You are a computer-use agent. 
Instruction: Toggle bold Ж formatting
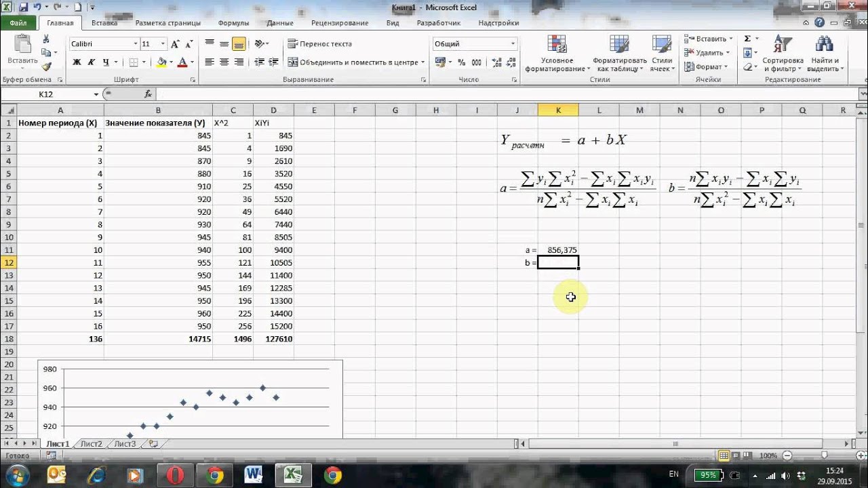tap(77, 62)
